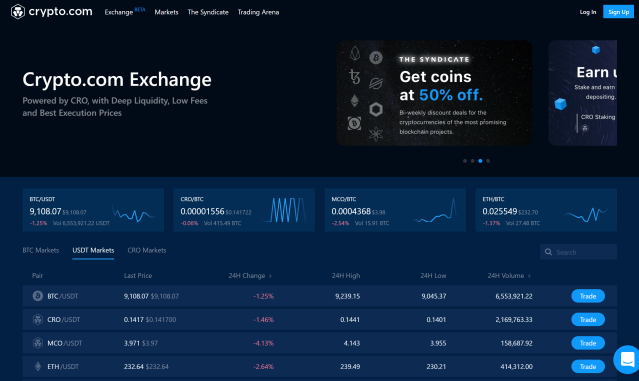Click the Pair column header
The height and width of the screenshot is (381, 639).
coord(37,276)
